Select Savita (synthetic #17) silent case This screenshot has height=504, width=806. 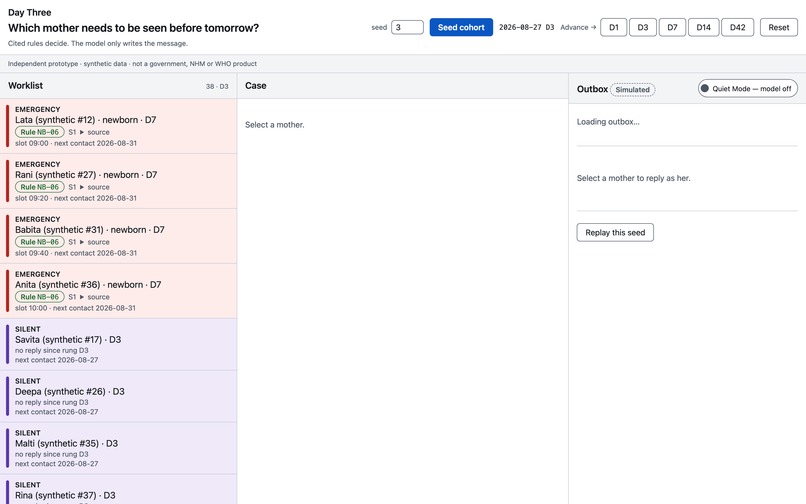point(118,344)
